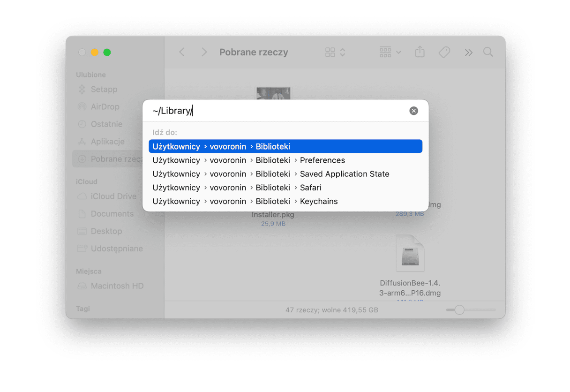Click the Desktop sidebar icon
The height and width of the screenshot is (392, 570).
(82, 231)
